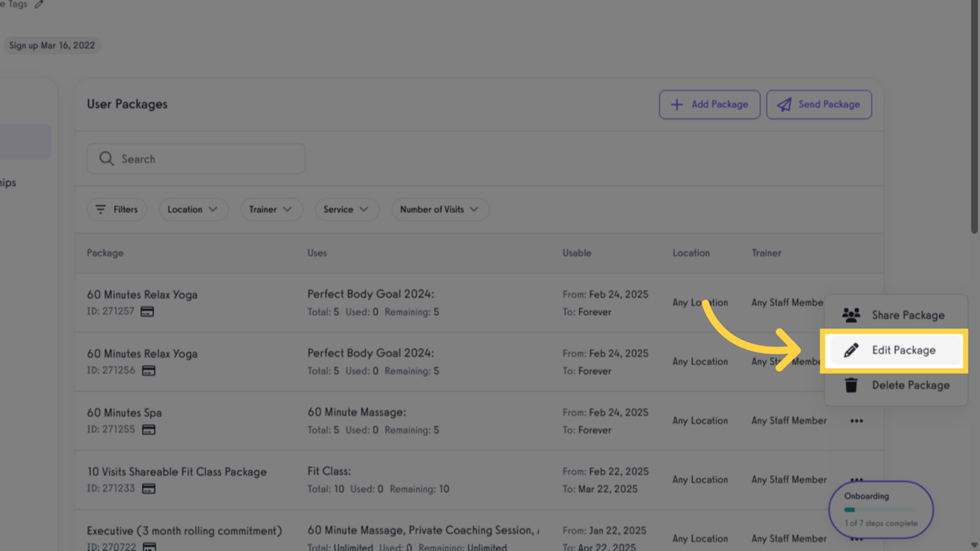The width and height of the screenshot is (980, 551).
Task: Click the pencil icon beside Tags
Action: coord(39,4)
